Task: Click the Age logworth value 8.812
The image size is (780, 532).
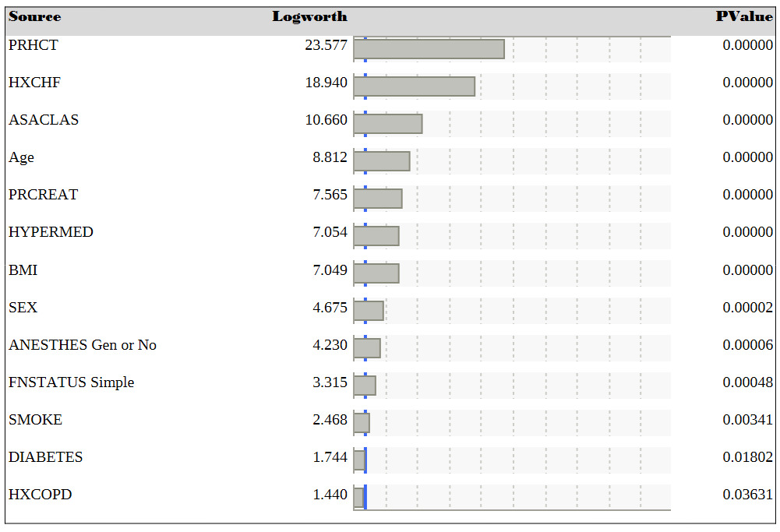Action: pyautogui.click(x=330, y=157)
